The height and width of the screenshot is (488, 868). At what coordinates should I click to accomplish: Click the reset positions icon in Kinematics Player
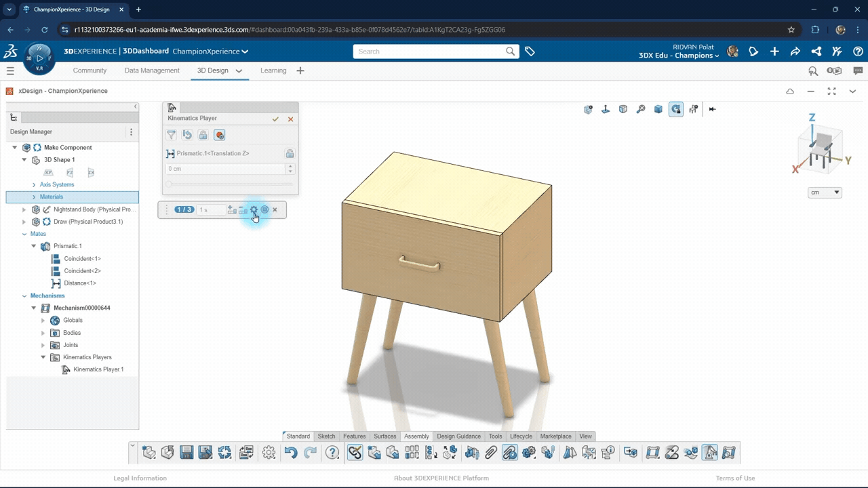pos(187,135)
